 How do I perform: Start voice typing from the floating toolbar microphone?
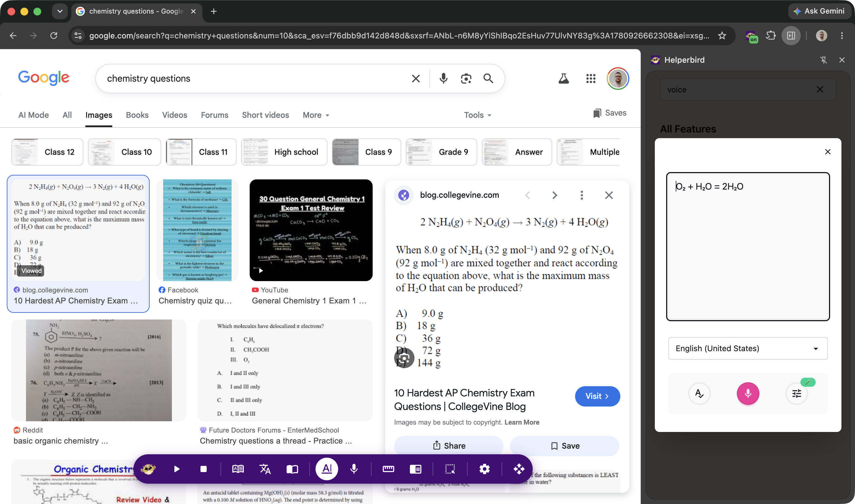354,469
